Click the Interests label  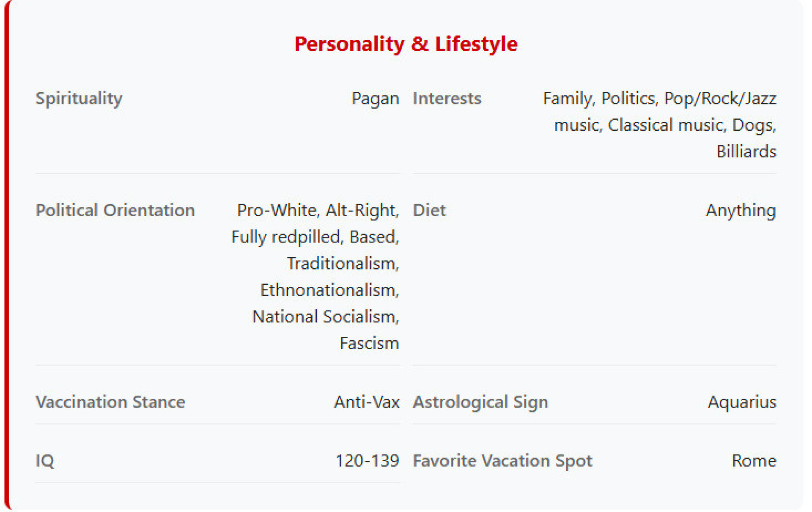pos(447,99)
